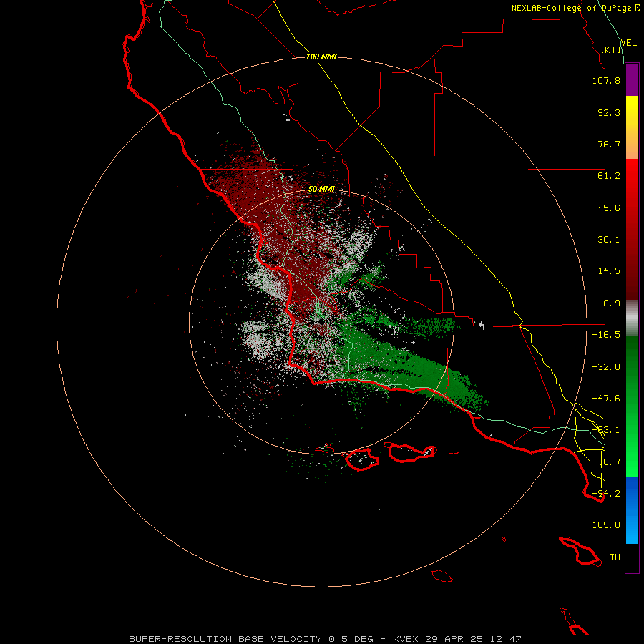Pick the black TH segment of the color bar
This screenshot has height=644, width=644.
click(632, 557)
